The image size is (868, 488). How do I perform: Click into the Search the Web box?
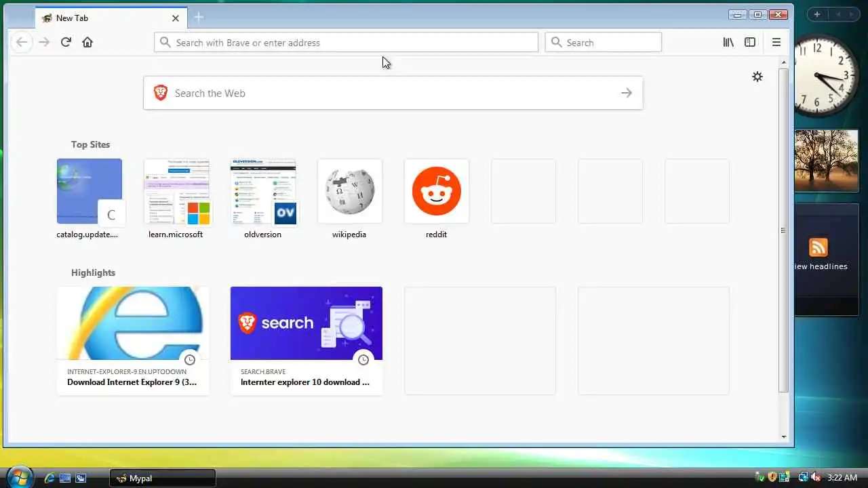click(x=393, y=93)
